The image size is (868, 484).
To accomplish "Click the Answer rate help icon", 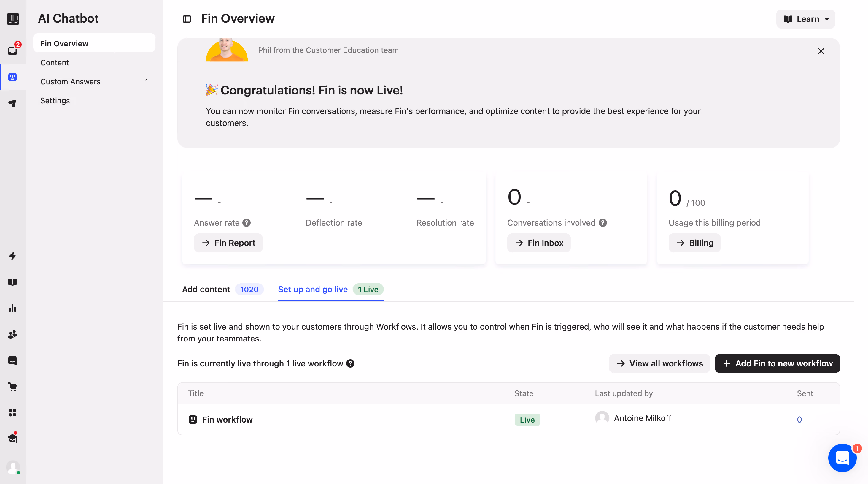I will pyautogui.click(x=247, y=223).
